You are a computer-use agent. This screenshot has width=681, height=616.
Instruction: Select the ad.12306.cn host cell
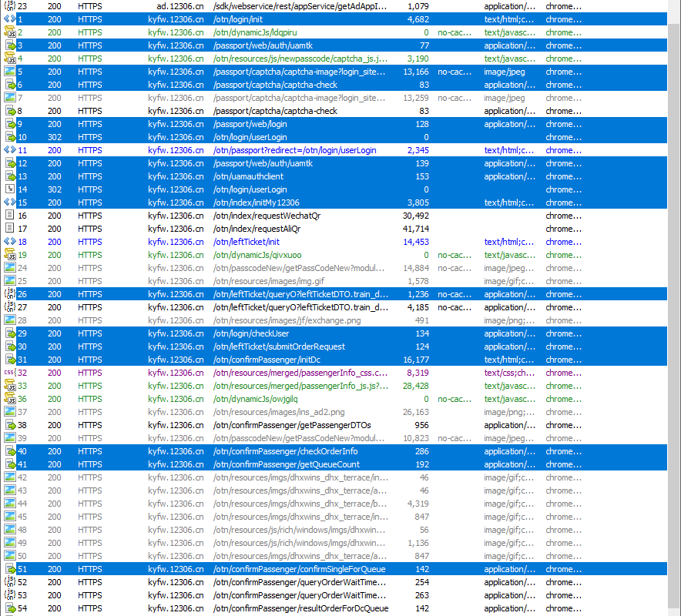tap(179, 6)
